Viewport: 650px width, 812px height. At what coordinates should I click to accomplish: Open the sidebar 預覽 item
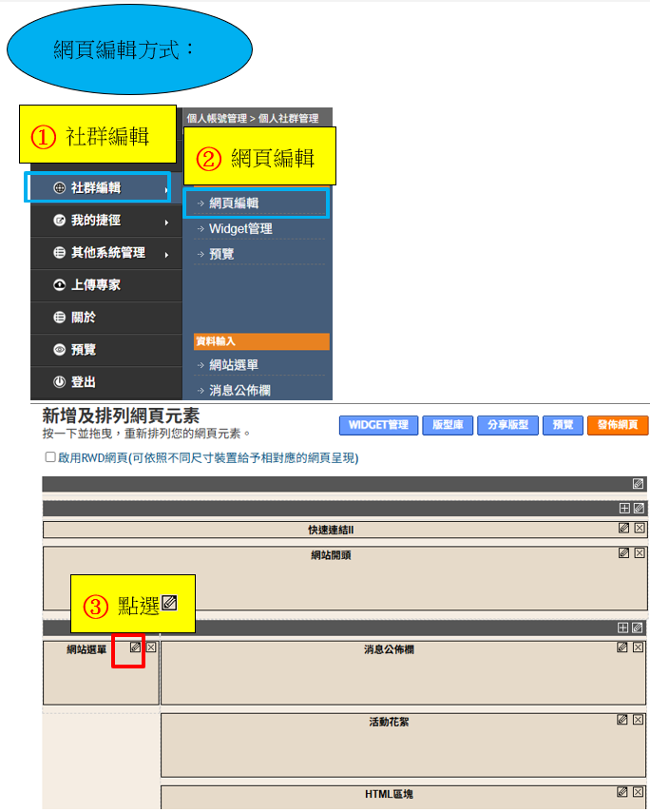pos(106,350)
